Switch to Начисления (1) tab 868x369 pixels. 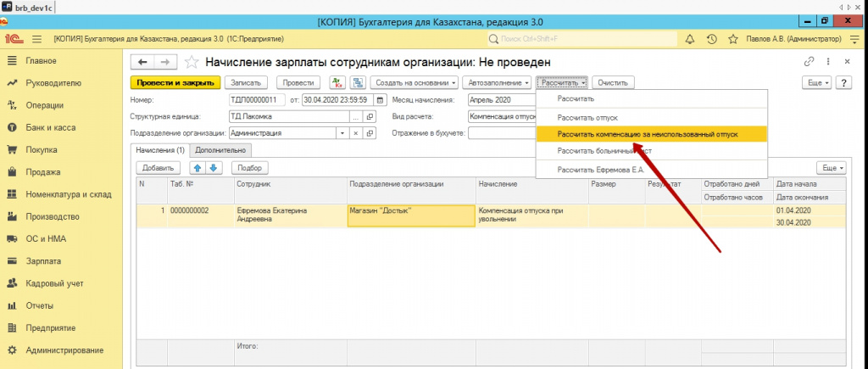point(160,150)
